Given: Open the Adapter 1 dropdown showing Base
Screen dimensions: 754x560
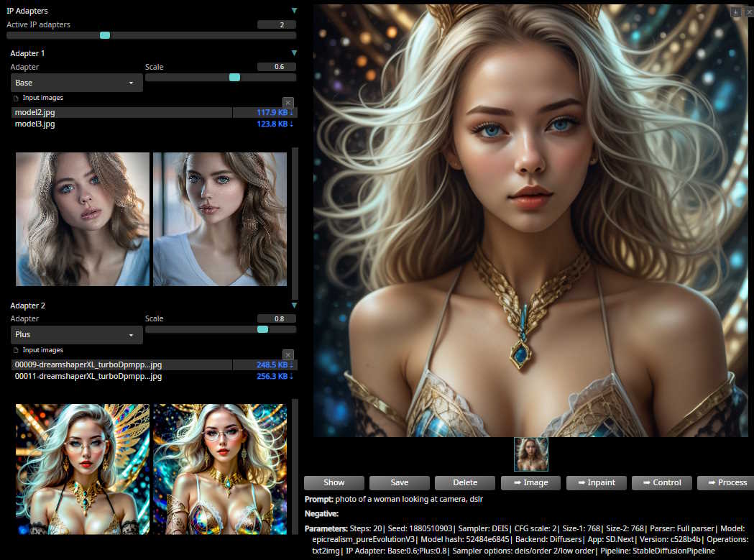Looking at the screenshot, I should [x=76, y=83].
